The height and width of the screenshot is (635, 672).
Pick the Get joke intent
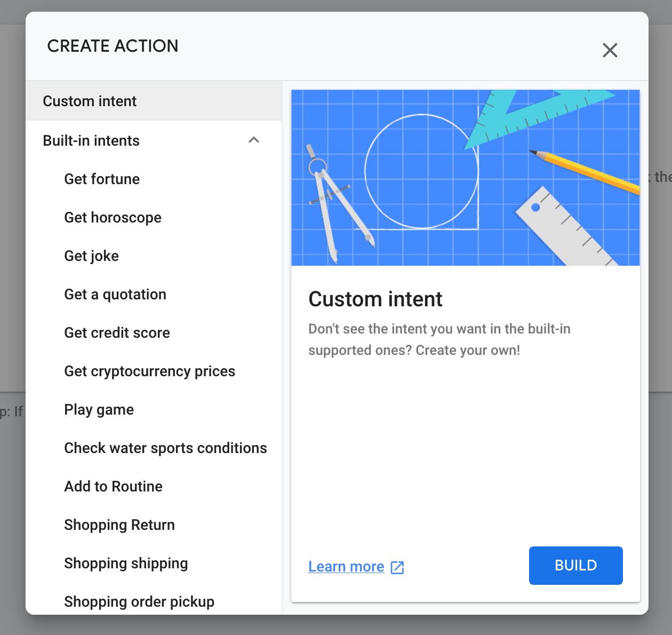pyautogui.click(x=154, y=256)
